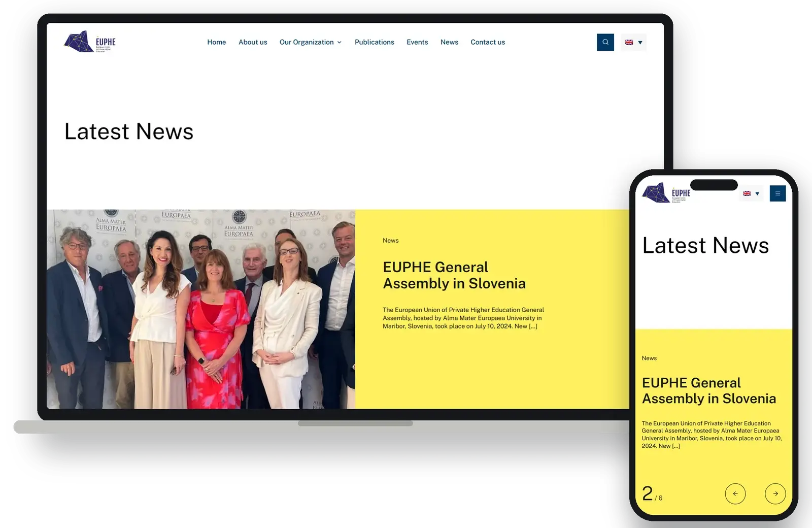Go to next slide on phone
This screenshot has height=528, width=812.
pos(775,493)
